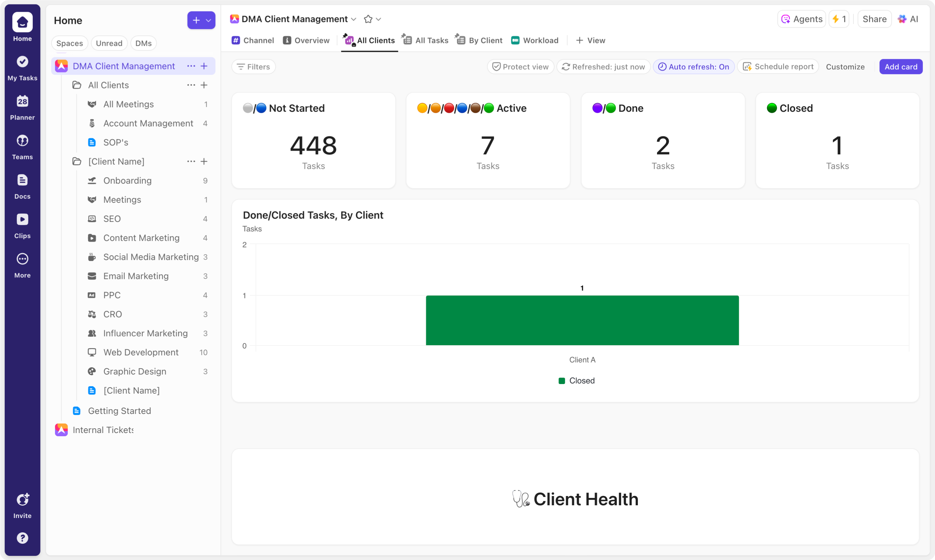Select the Clips icon

(x=22, y=225)
